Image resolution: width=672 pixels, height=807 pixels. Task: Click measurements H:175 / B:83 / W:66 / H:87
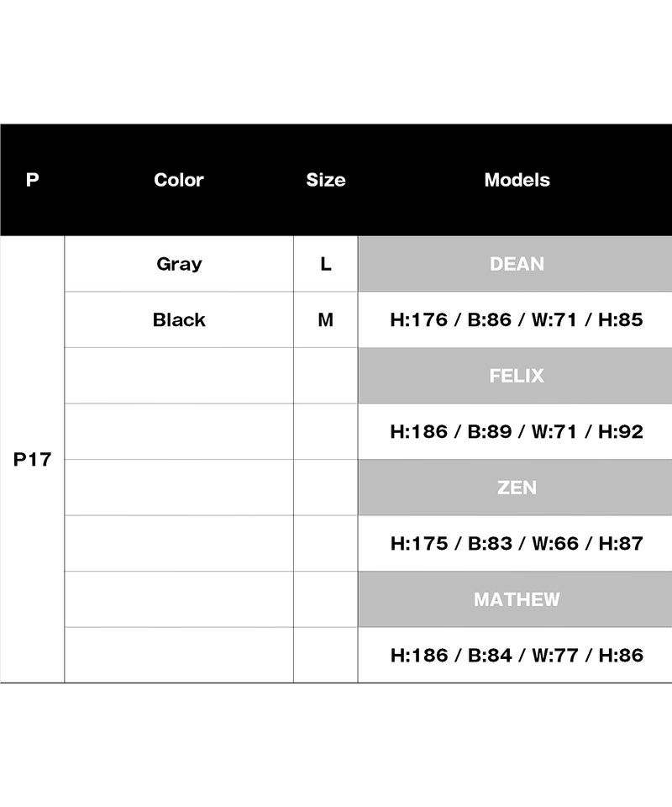[517, 544]
